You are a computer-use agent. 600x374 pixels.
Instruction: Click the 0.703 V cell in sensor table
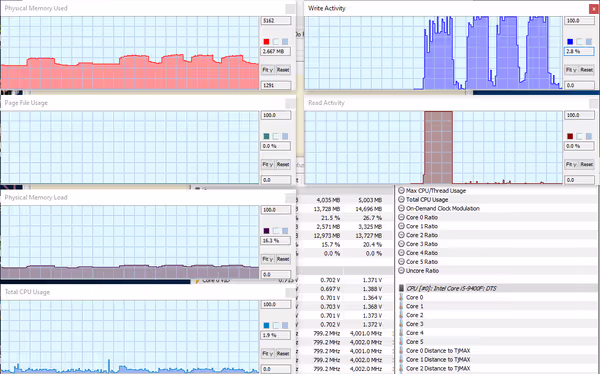[x=330, y=307]
